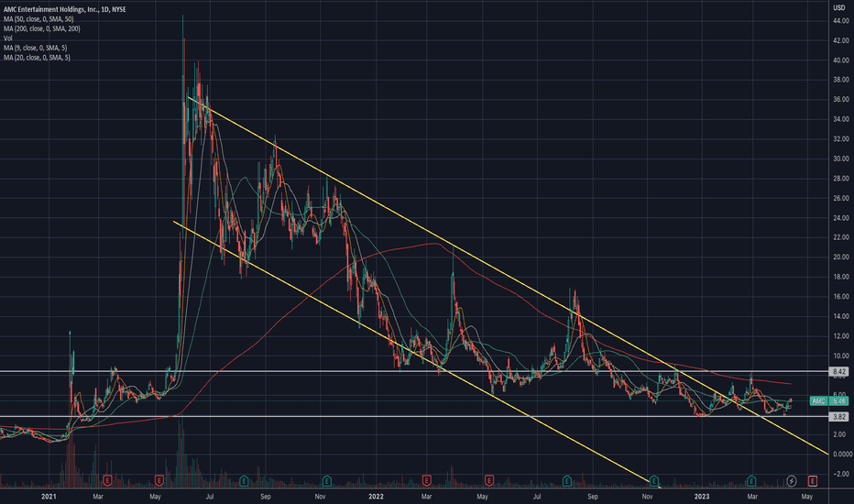Viewport: 854px width, 504px height.
Task: Click the 12.00 price axis label
Action: click(841, 336)
